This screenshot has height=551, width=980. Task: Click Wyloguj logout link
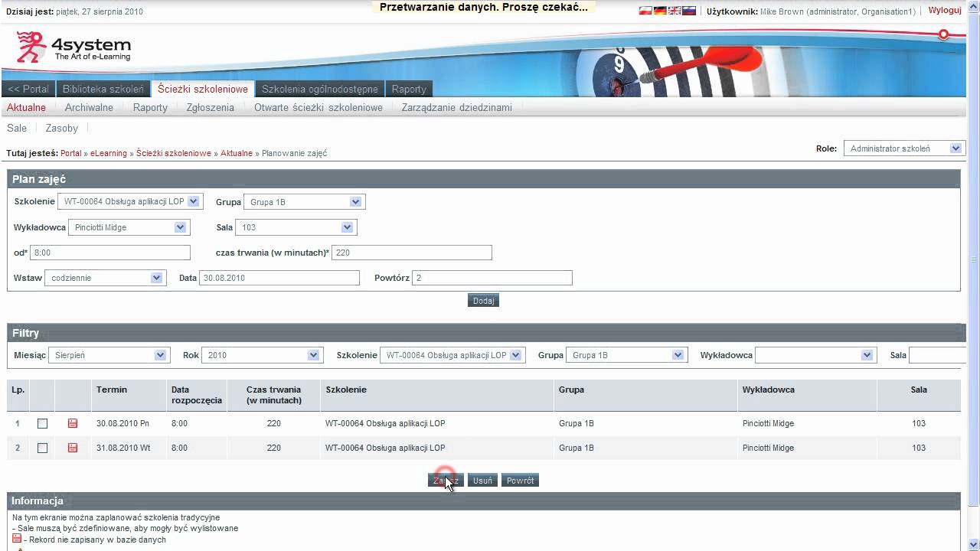945,11
